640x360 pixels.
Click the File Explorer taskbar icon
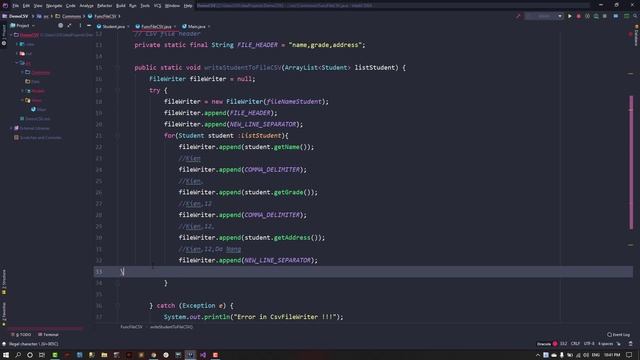[104, 355]
